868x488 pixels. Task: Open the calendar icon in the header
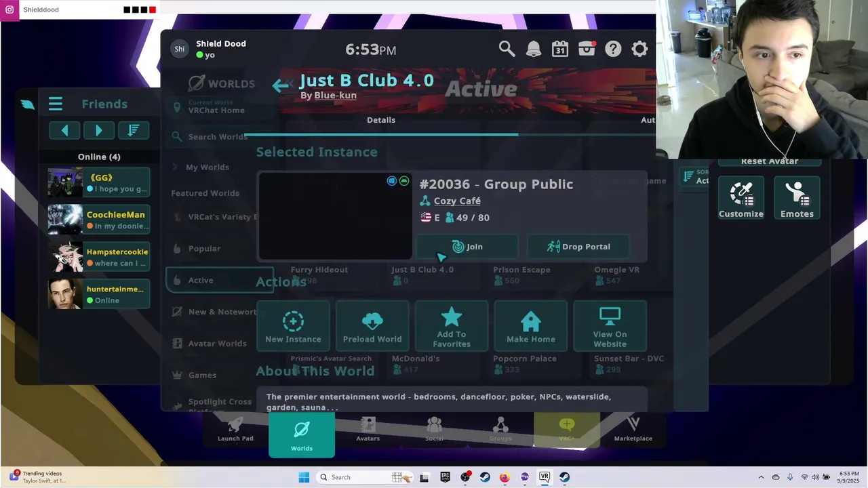click(x=560, y=49)
